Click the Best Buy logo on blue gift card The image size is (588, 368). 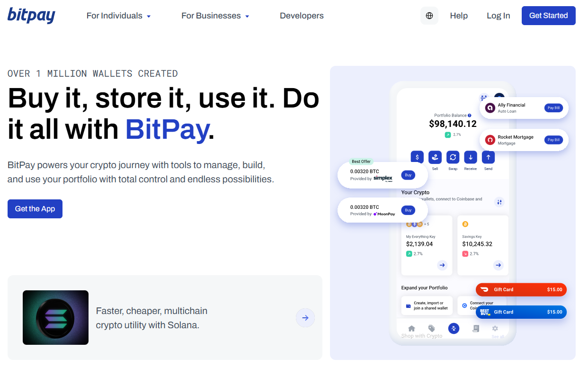click(485, 312)
